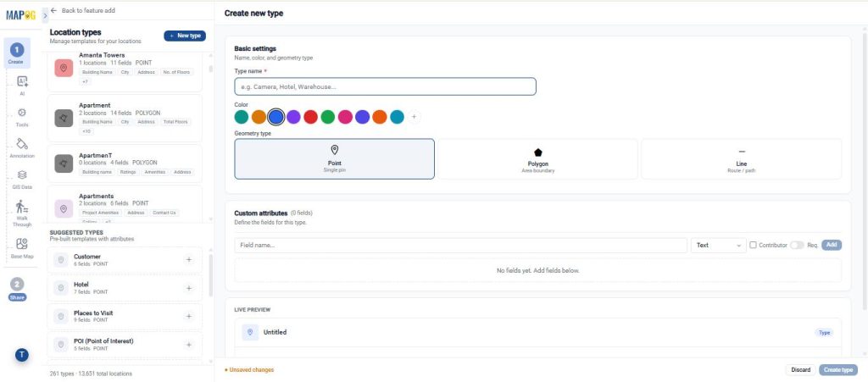Image resolution: width=868 pixels, height=382 pixels.
Task: Select Line geometry type
Action: click(x=741, y=159)
